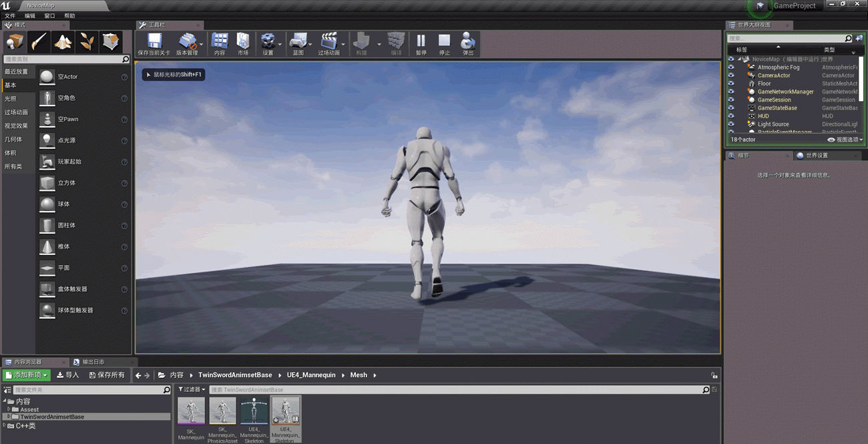Open the Content (内容) toolbar button
This screenshot has width=868, height=444.
point(220,44)
